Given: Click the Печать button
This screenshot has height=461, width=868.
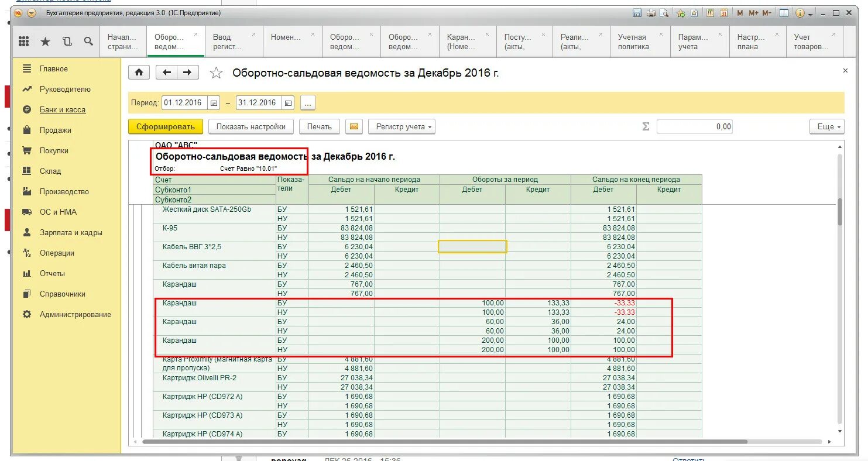Looking at the screenshot, I should point(320,126).
